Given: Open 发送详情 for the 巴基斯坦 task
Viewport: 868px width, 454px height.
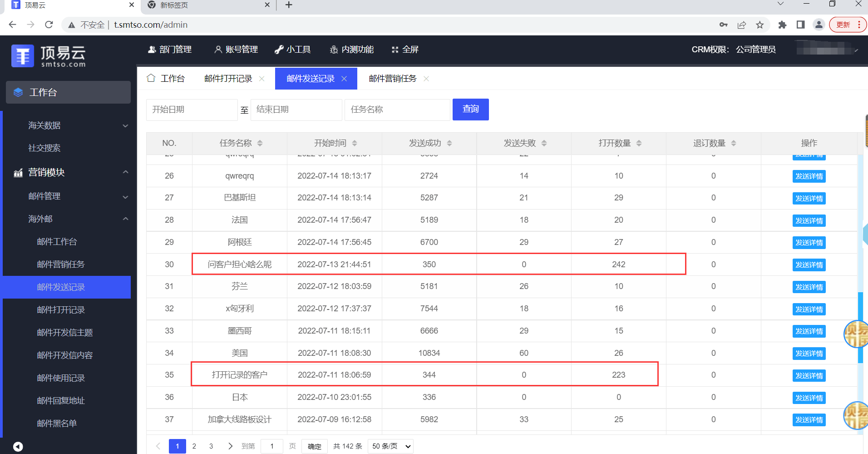Looking at the screenshot, I should point(809,198).
